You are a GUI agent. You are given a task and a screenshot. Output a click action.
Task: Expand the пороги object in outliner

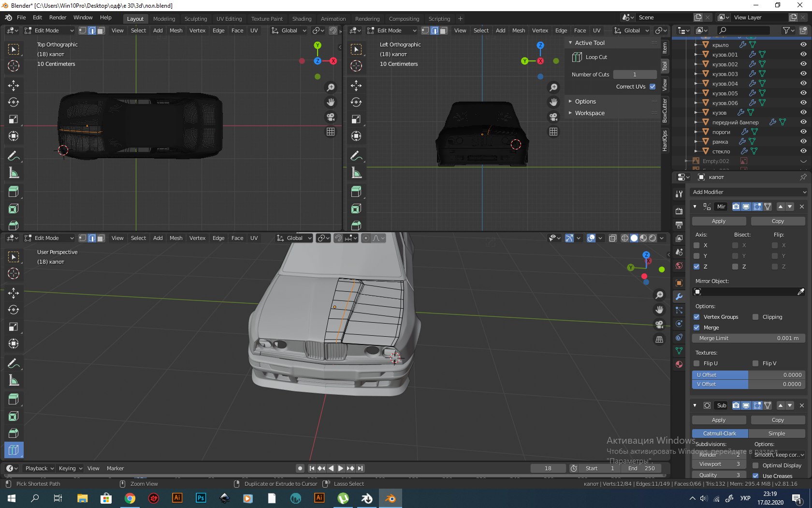coord(696,132)
